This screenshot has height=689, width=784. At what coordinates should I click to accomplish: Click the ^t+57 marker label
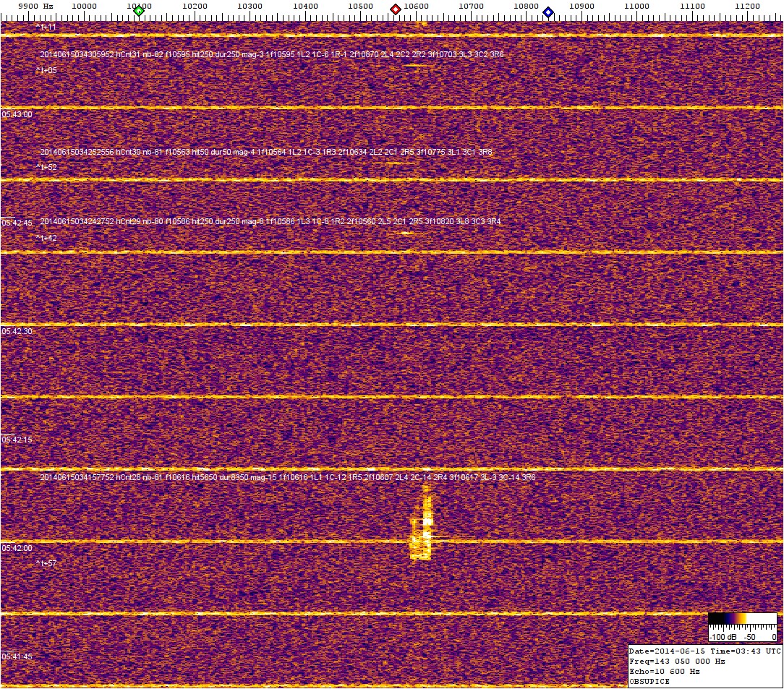[x=46, y=563]
